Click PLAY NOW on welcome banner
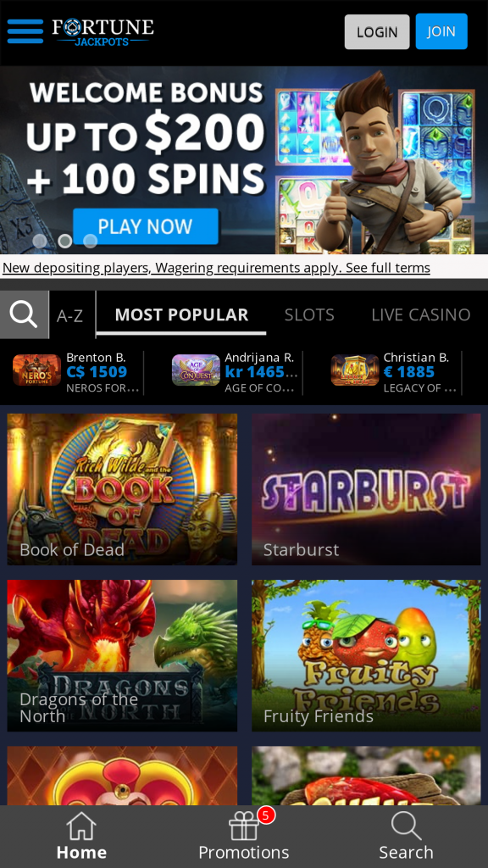This screenshot has width=488, height=868. 146,225
